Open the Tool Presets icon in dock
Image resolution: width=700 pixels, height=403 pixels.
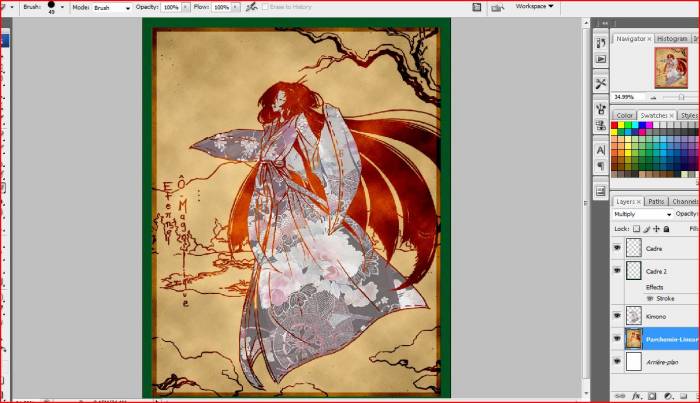[x=601, y=83]
